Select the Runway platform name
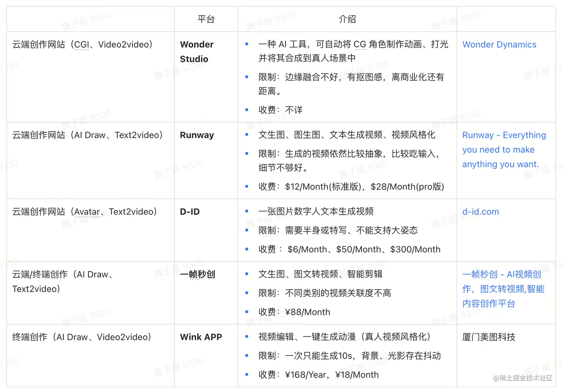Viewport: 563px width, 392px height. 197,135
